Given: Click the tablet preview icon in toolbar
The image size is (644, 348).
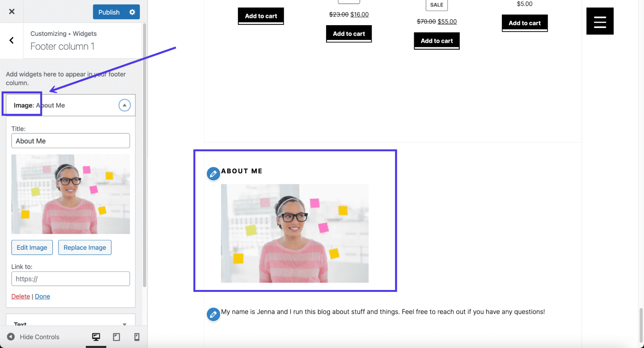Looking at the screenshot, I should coord(116,337).
